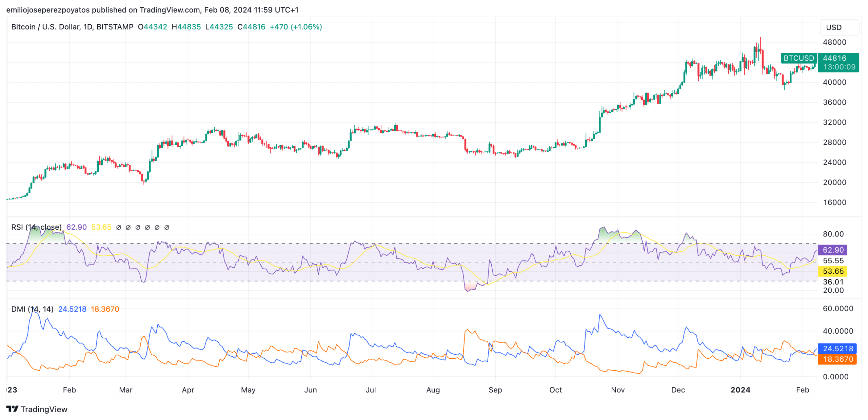Screen dimensions: 868x420
Task: Click the orange 18.3670 DMI axis label
Action: pos(837,359)
